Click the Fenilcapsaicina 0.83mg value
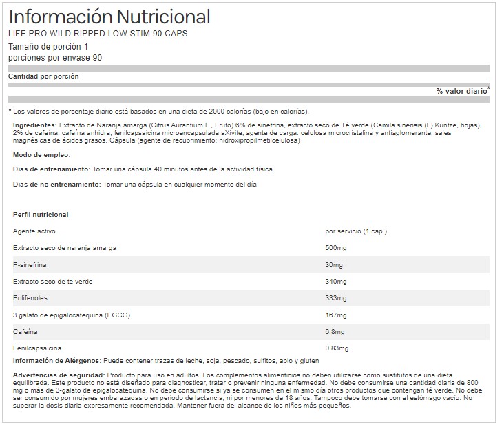Screen dimensions: 504x429 (x=337, y=348)
